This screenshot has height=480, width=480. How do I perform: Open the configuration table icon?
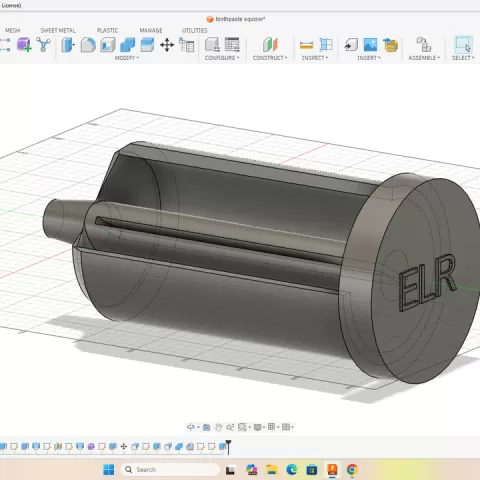(232, 45)
